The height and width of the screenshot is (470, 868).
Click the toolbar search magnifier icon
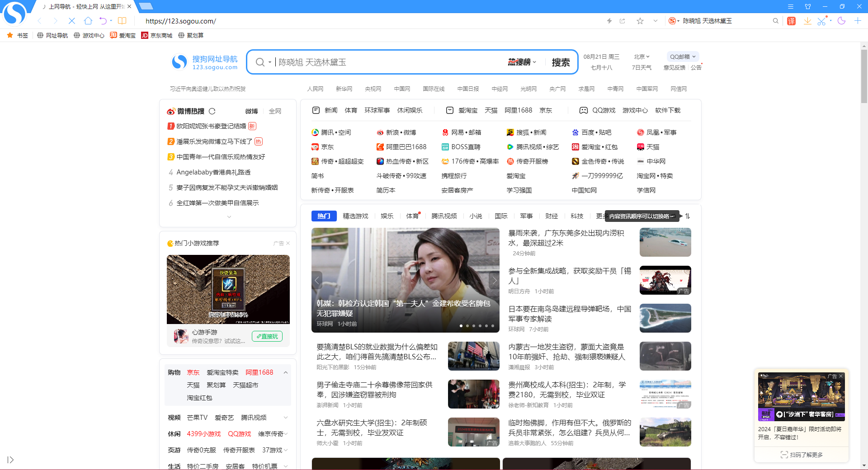tap(776, 21)
